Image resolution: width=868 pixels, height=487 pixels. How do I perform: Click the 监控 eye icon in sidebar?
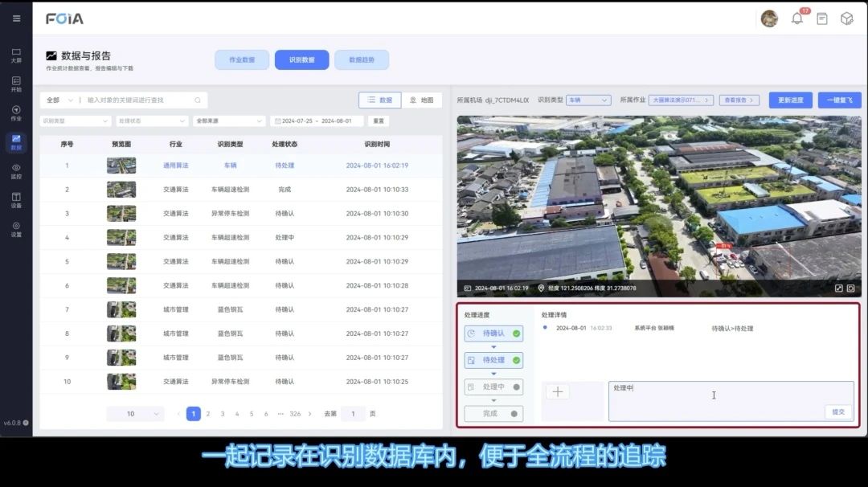click(16, 170)
